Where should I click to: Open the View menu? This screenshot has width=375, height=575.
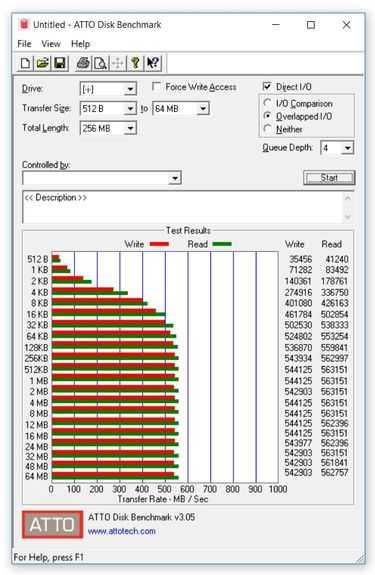[51, 44]
